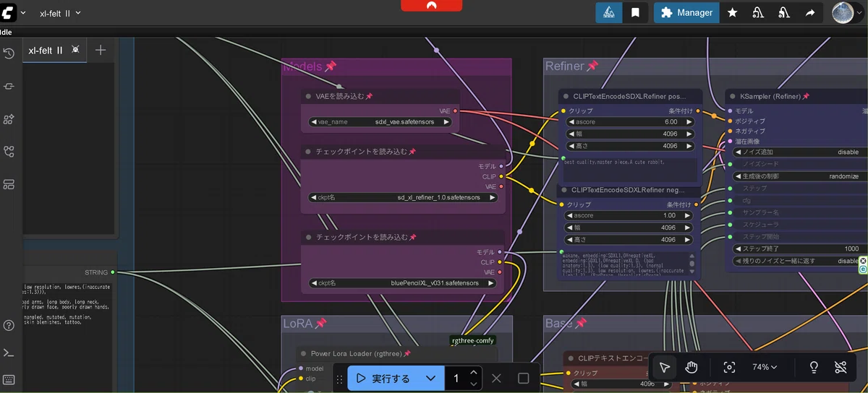Click the star icon next to Manager

click(732, 13)
